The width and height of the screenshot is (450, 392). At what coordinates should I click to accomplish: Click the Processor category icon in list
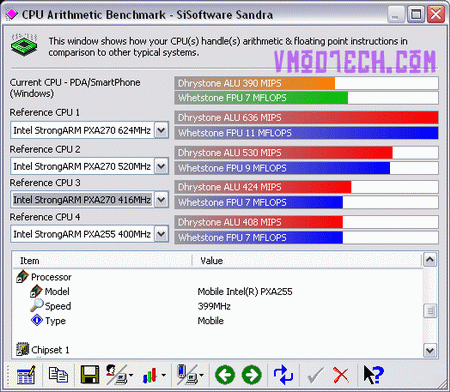[x=22, y=277]
